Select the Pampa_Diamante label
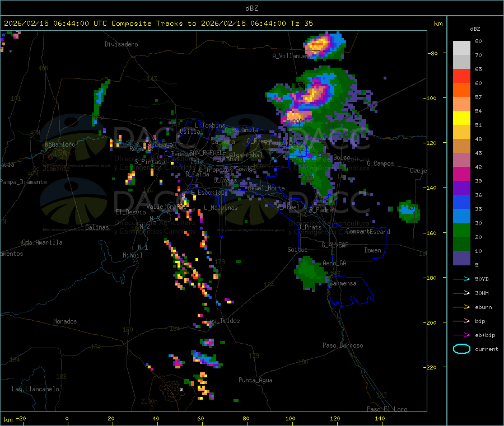504x426 pixels. pos(23,182)
